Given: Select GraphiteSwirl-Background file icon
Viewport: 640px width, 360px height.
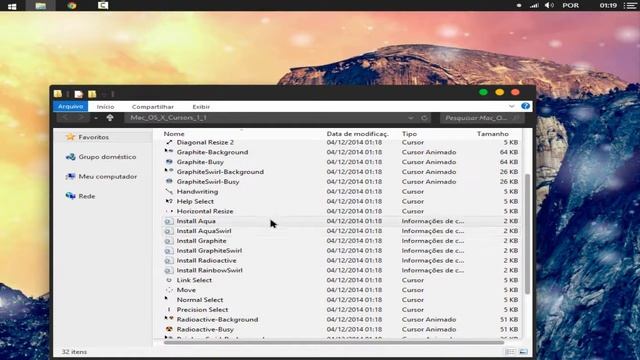Looking at the screenshot, I should [x=169, y=171].
